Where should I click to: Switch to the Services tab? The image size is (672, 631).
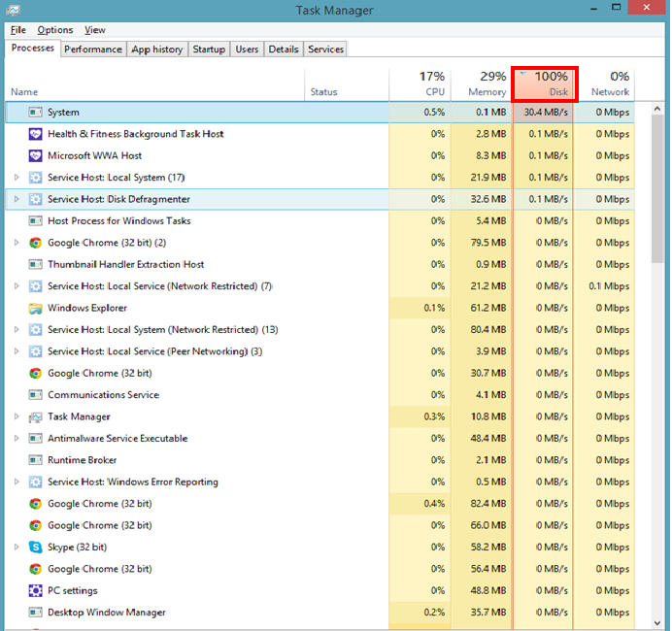tap(325, 50)
